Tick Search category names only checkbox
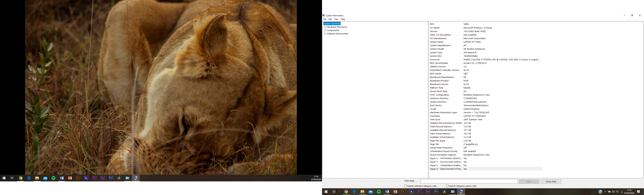 click(x=447, y=186)
